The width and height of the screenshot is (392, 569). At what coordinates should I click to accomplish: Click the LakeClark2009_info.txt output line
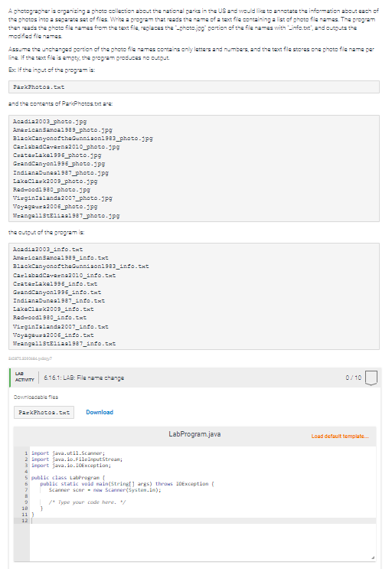[x=54, y=309]
